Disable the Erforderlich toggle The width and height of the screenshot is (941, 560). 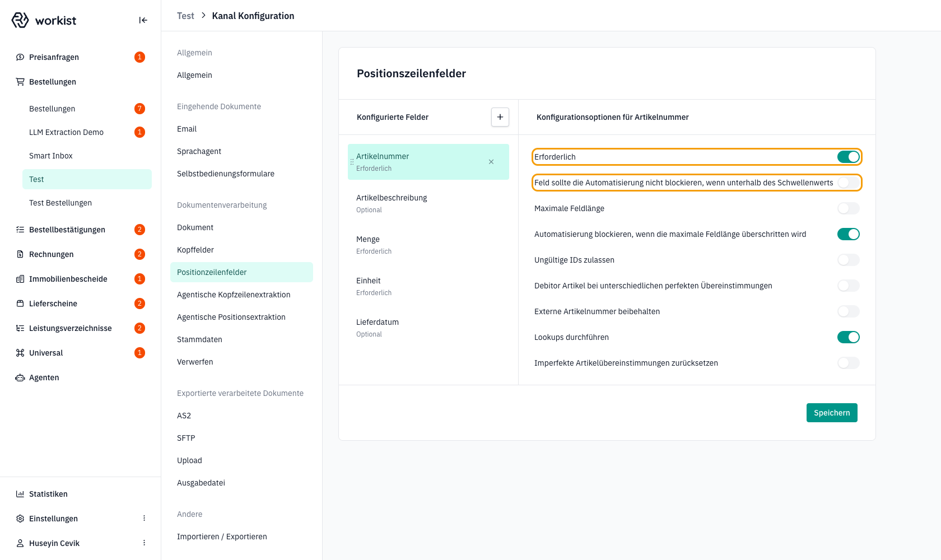849,157
